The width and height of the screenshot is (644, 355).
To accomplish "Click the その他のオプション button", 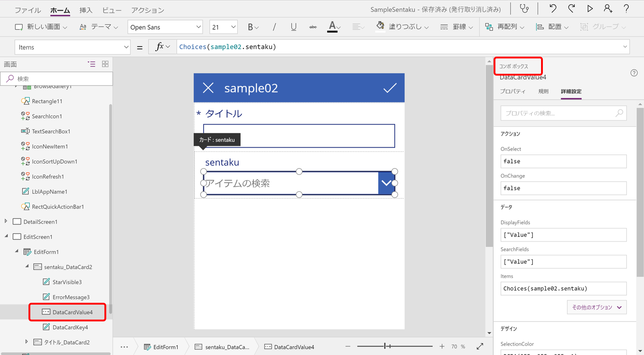I will click(x=596, y=307).
